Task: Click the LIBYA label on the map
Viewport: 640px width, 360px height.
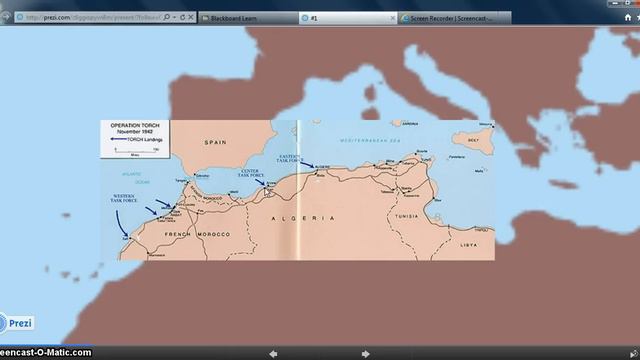Action: click(469, 245)
